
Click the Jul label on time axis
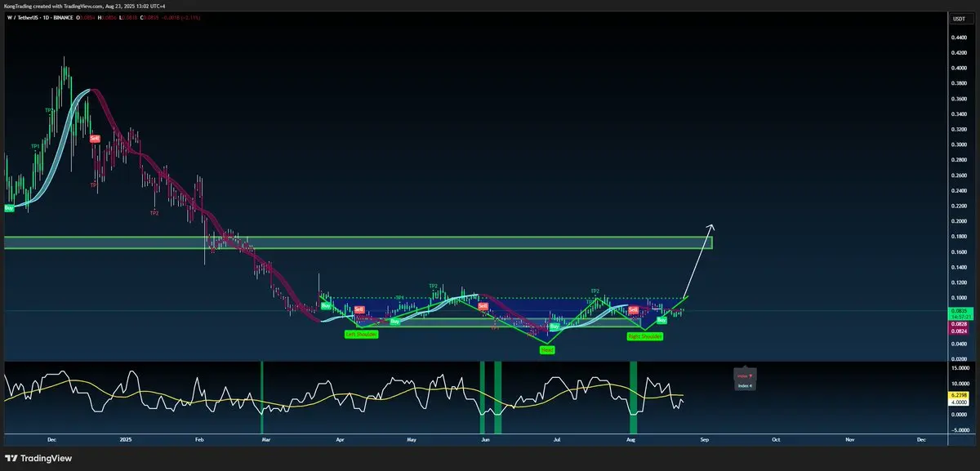pyautogui.click(x=556, y=438)
